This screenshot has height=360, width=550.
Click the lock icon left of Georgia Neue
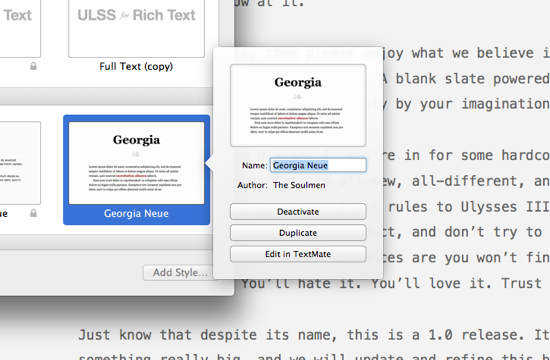pos(33,213)
